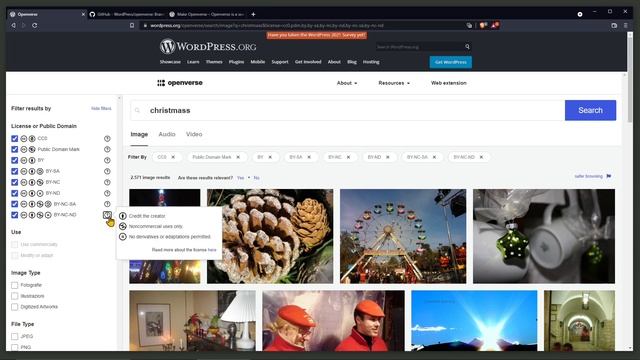640x360 pixels.
Task: Remove the Public Domain Mark filter chip
Action: click(x=238, y=157)
